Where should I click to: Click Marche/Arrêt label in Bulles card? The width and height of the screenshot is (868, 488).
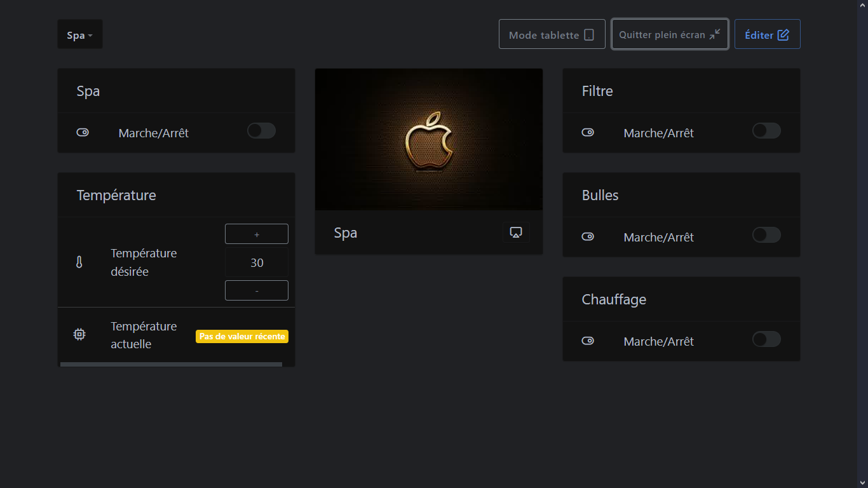pyautogui.click(x=659, y=237)
